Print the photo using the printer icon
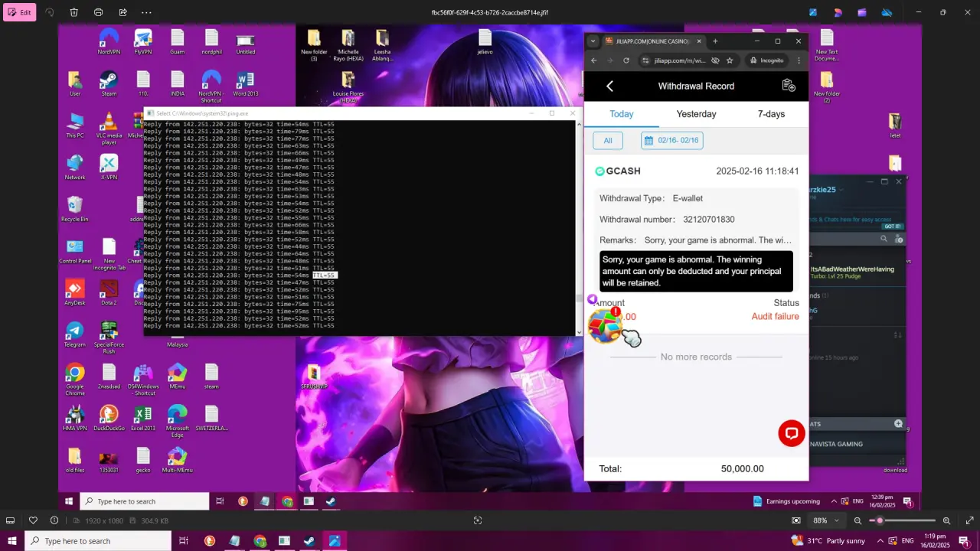Screen dimensions: 980x551 pos(98,12)
